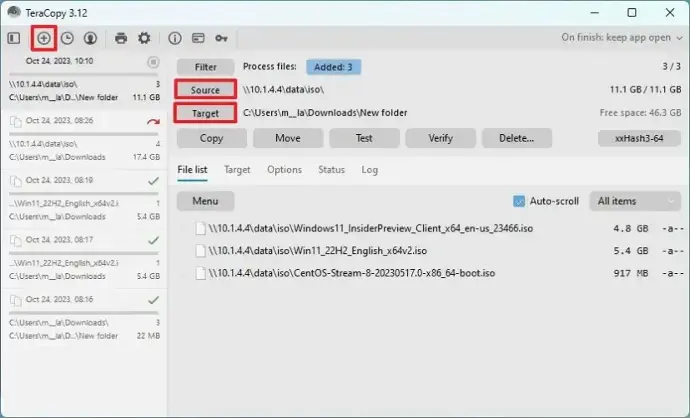
Task: Click the 917 MB size value
Action: pos(631,274)
